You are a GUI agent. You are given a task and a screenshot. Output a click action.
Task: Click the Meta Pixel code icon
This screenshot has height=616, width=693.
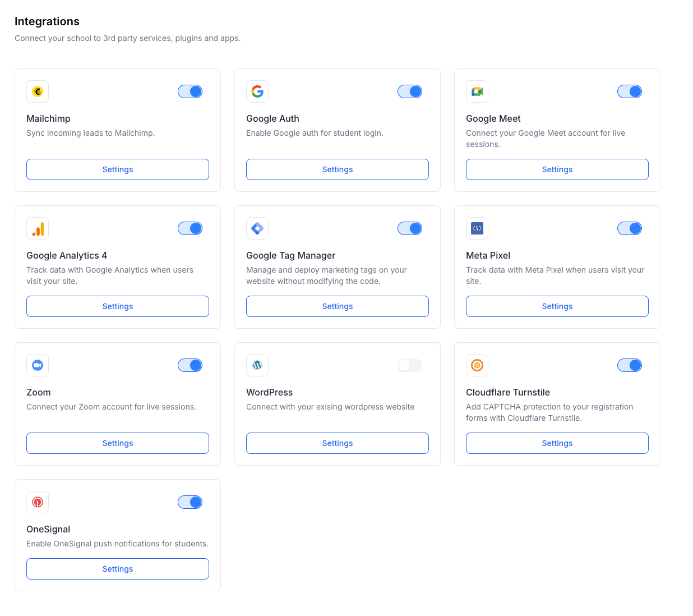(x=477, y=228)
